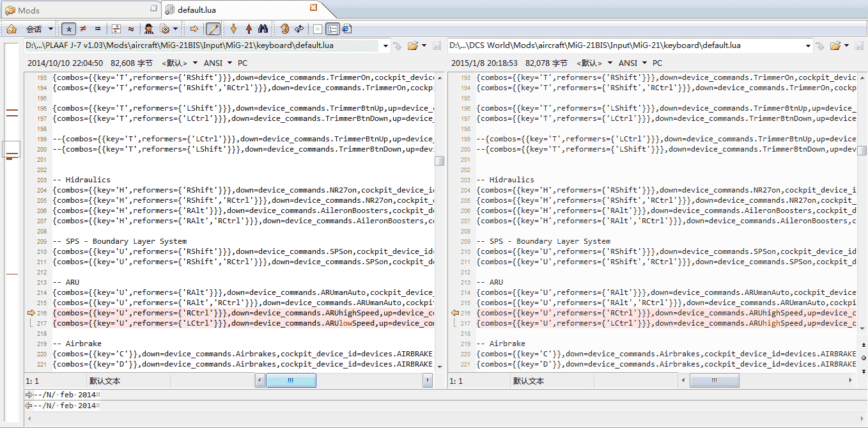Click the file info globe page icon

pyautogui.click(x=346, y=29)
